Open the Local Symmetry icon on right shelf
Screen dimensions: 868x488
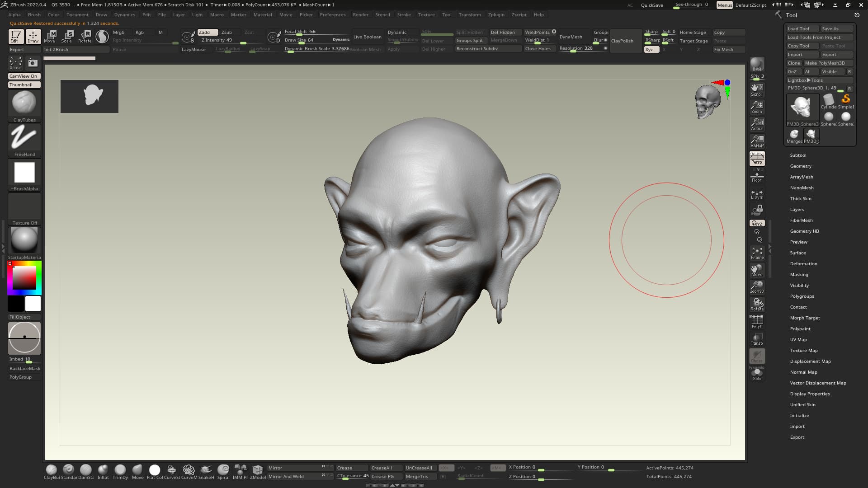pyautogui.click(x=757, y=194)
